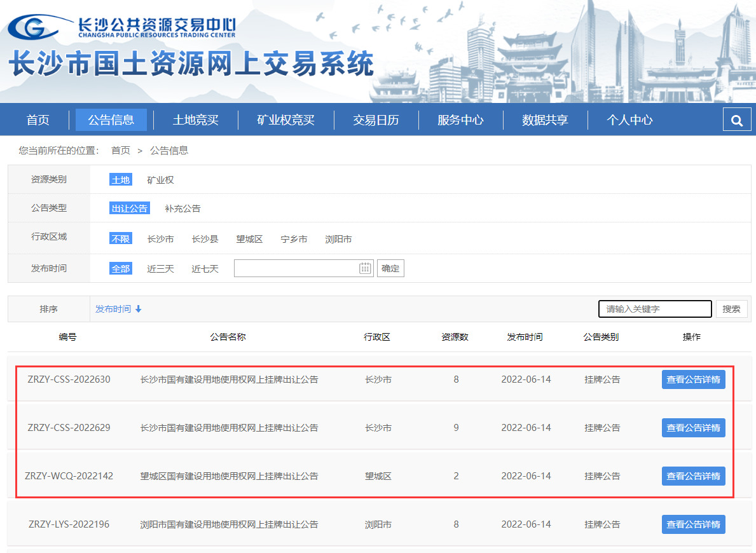756x553 pixels.
Task: Select the 补充公告 announcement type filter
Action: point(182,208)
